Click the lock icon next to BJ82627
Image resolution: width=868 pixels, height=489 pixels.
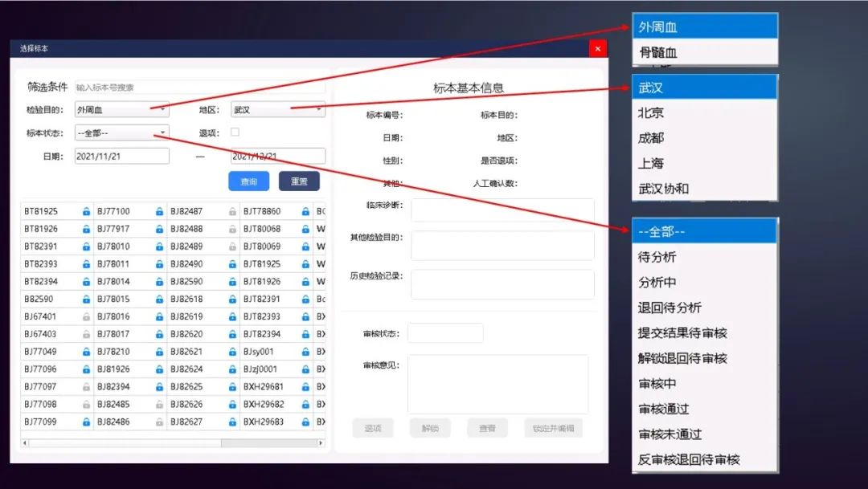click(x=232, y=422)
